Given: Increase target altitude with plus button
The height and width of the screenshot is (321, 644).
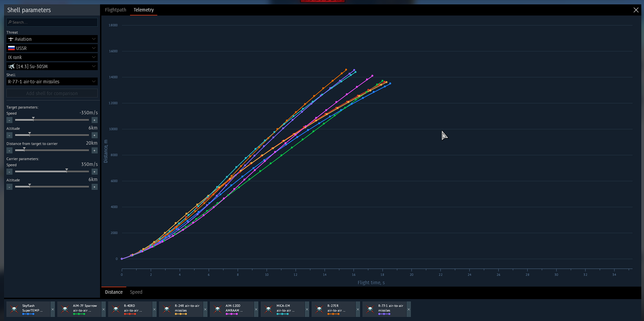Looking at the screenshot, I should 95,135.
